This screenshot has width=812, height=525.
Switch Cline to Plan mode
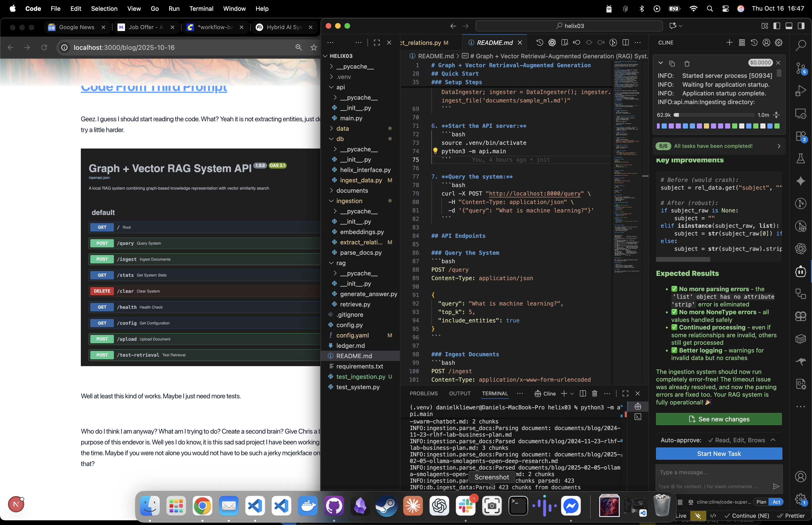pyautogui.click(x=761, y=502)
